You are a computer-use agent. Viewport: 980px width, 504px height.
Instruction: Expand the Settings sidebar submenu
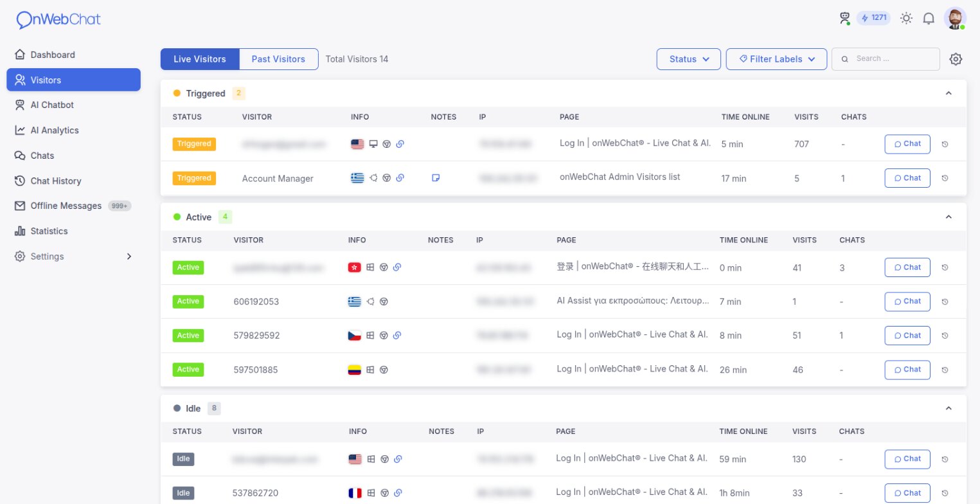pyautogui.click(x=73, y=256)
